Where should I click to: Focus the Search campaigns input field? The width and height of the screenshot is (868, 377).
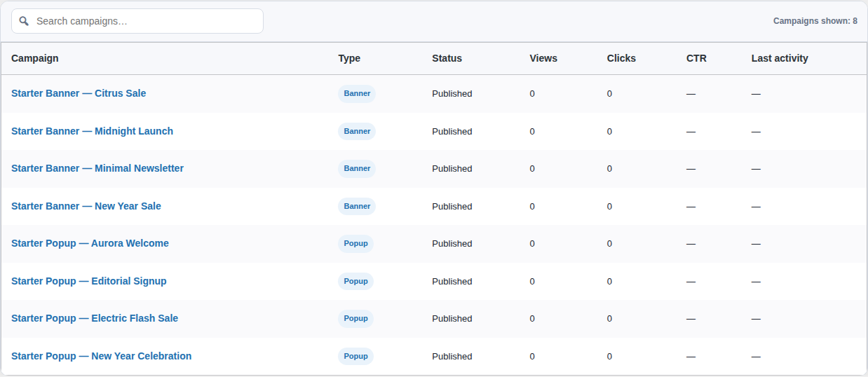137,21
